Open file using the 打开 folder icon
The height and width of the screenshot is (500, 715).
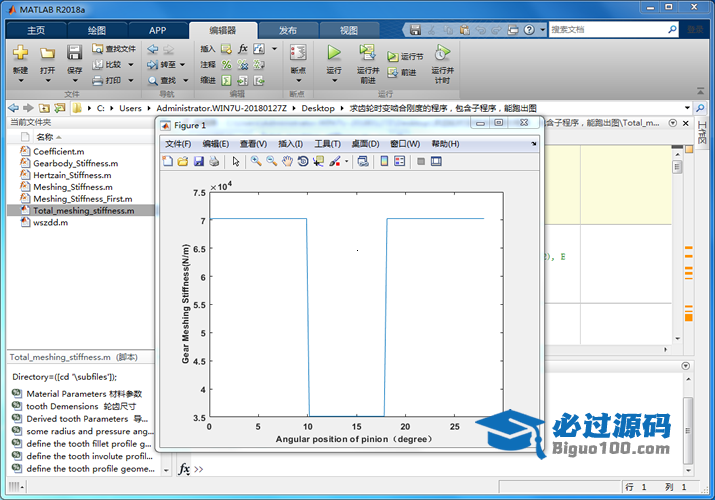47,53
